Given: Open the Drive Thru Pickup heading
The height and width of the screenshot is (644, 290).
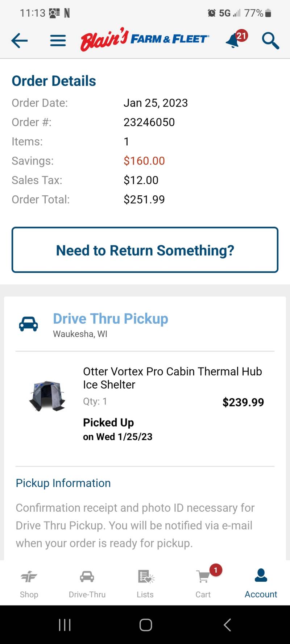Looking at the screenshot, I should (111, 319).
